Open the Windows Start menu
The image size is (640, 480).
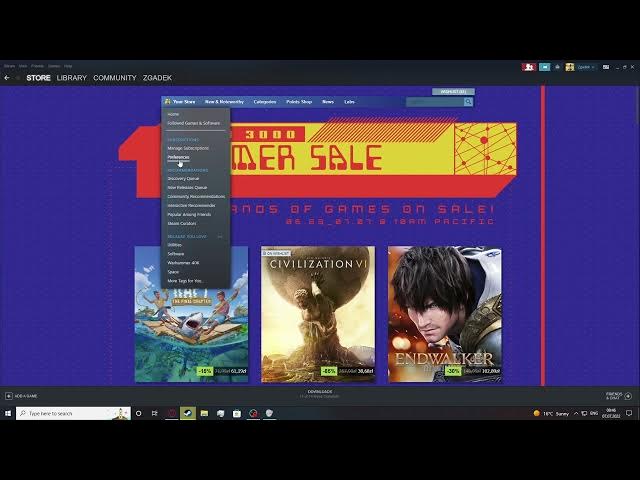(x=8, y=413)
